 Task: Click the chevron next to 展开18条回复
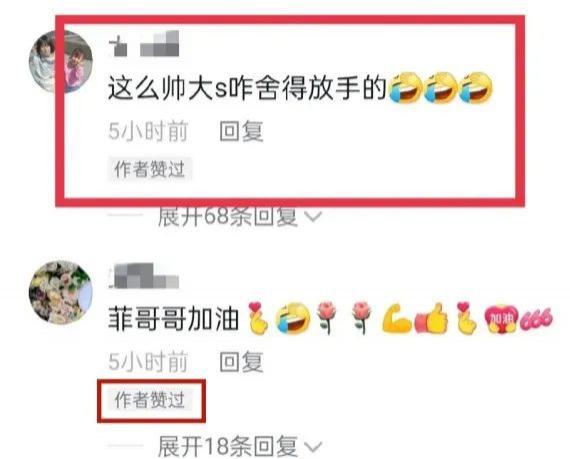click(x=313, y=447)
